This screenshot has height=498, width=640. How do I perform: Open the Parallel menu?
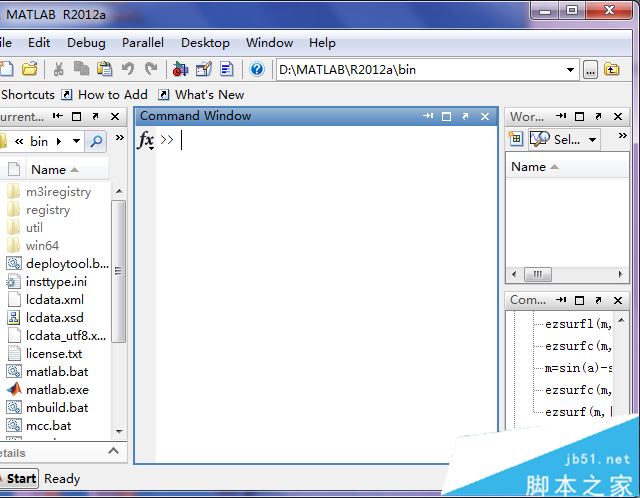[x=143, y=42]
